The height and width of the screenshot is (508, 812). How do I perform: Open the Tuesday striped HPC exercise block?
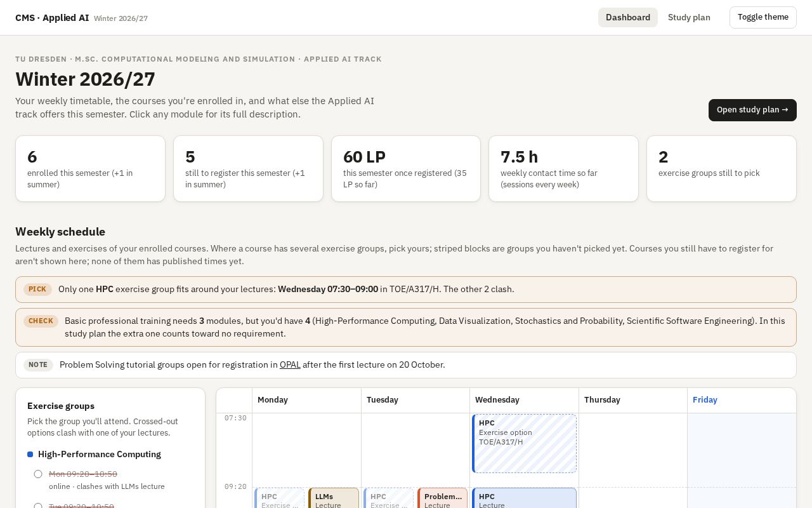coord(388,498)
